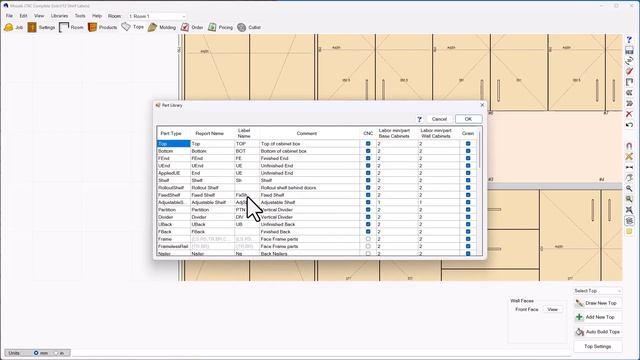Image resolution: width=640 pixels, height=360 pixels.
Task: Click the red X delete icon in right toolbar
Action: pyautogui.click(x=629, y=114)
